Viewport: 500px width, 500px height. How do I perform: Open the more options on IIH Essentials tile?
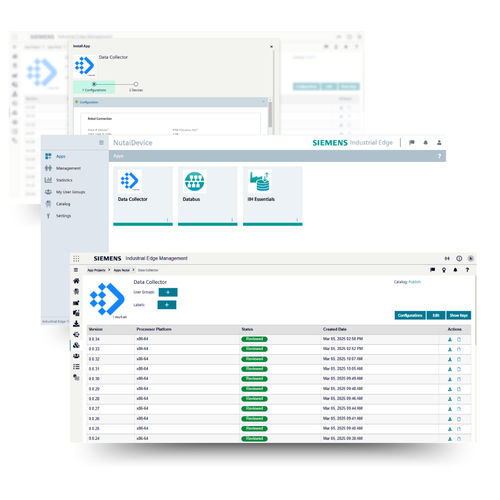(297, 219)
